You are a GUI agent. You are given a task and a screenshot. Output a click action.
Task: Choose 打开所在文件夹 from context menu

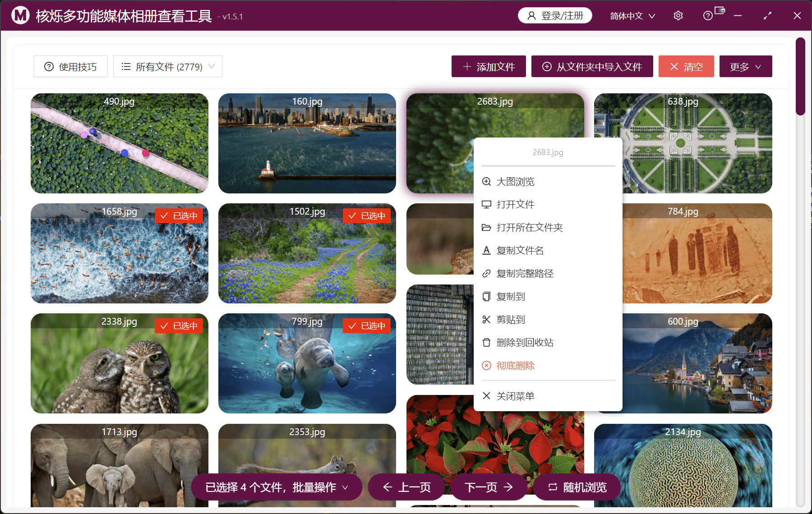548,227
